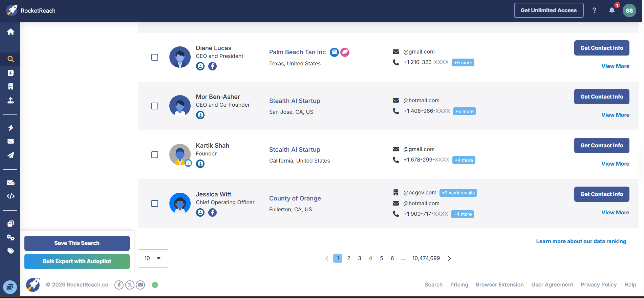
Task: Open the help question mark icon
Action: point(594,10)
